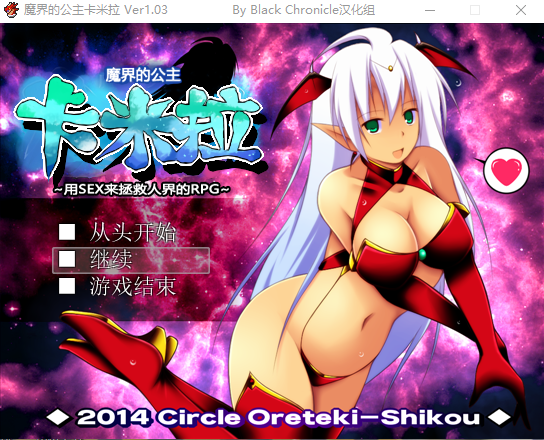544x440 pixels.
Task: Choose 继续 to continue a saved game
Action: [x=111, y=259]
